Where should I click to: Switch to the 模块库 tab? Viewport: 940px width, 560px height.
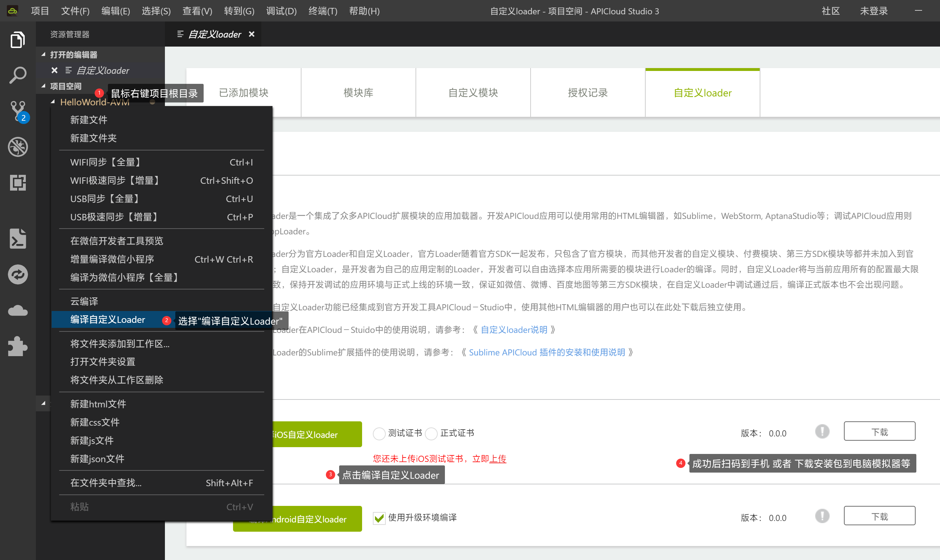tap(358, 92)
